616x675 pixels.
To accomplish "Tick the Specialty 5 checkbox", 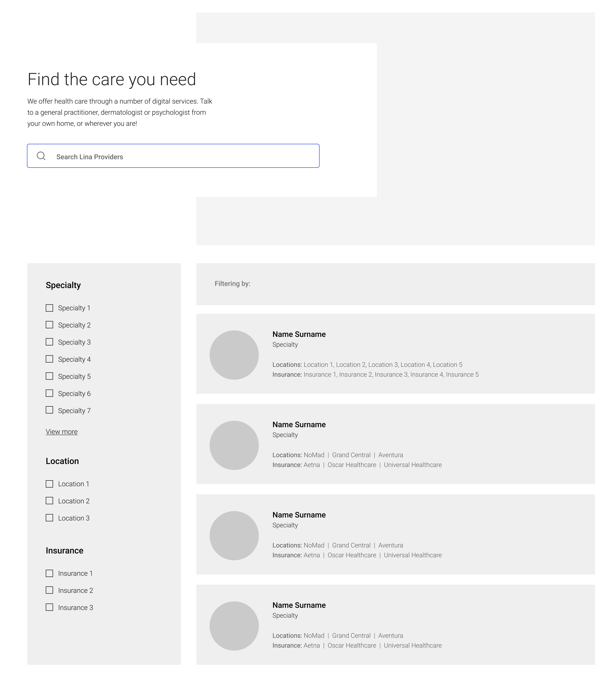I will tap(50, 376).
